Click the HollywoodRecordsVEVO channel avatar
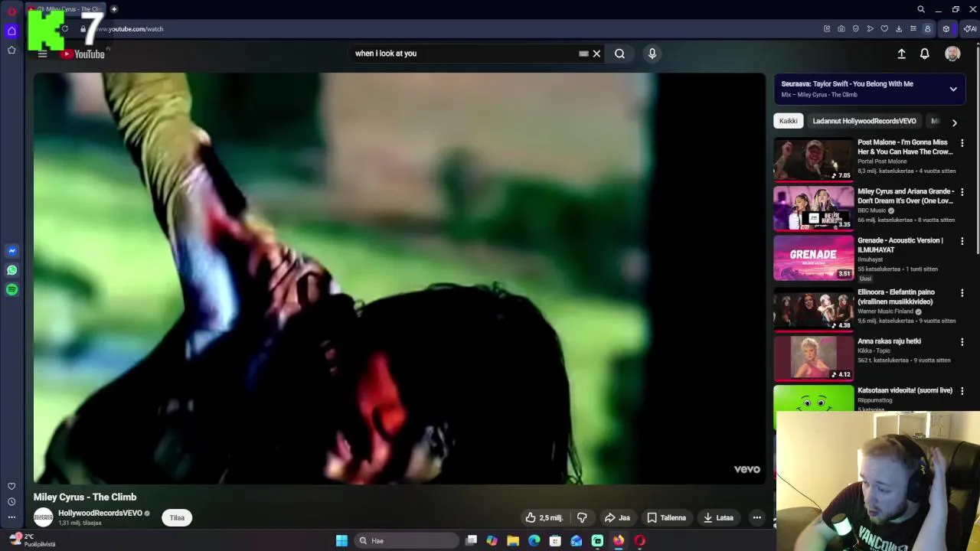Viewport: 980px width, 551px height. (44, 517)
